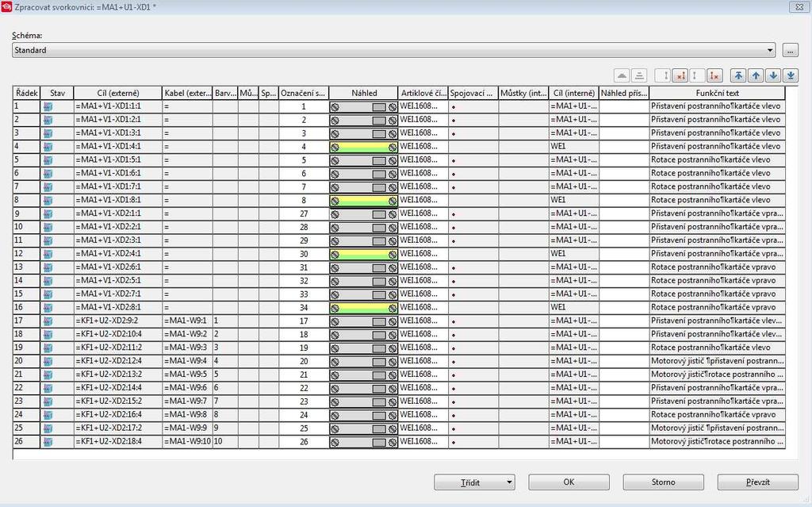Cancel with the Storno button
812x507 pixels.
coord(664,482)
